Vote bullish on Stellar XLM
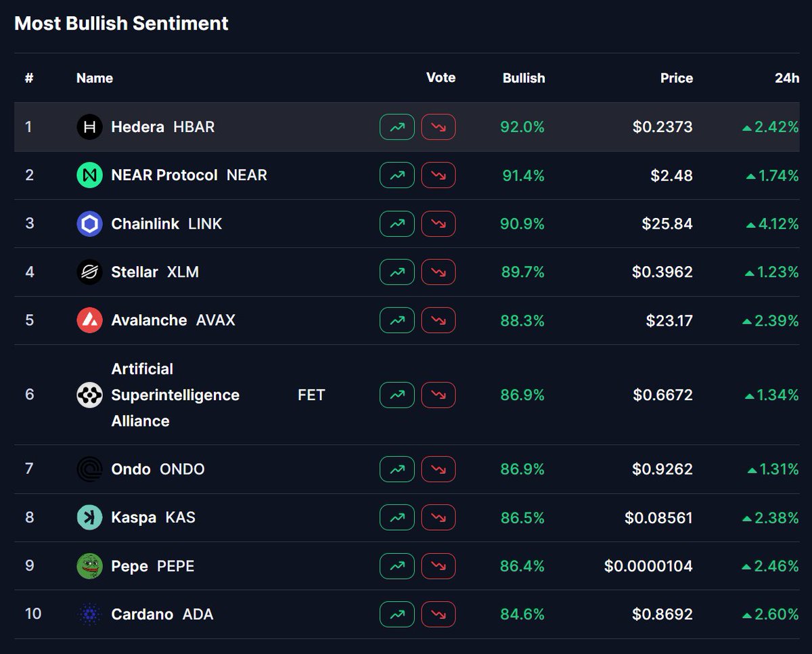Viewport: 812px width, 654px height. point(397,272)
